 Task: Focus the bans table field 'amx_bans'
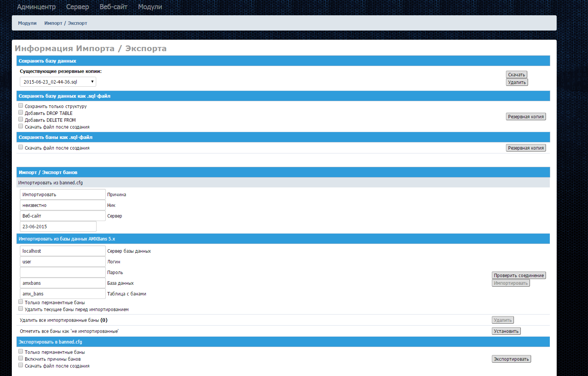click(x=63, y=294)
